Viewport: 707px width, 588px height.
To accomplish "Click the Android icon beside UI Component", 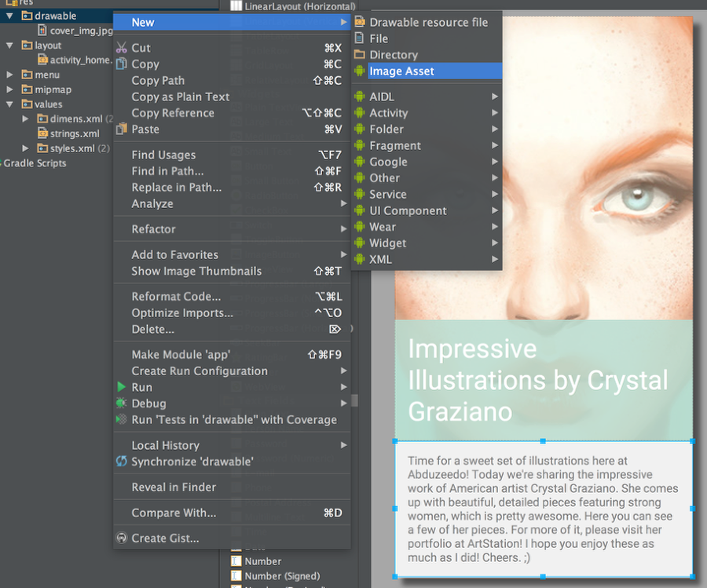I will click(359, 210).
